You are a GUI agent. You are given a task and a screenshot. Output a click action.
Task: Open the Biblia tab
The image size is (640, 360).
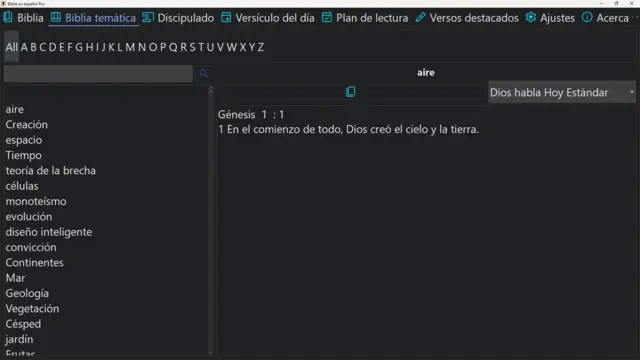point(23,18)
